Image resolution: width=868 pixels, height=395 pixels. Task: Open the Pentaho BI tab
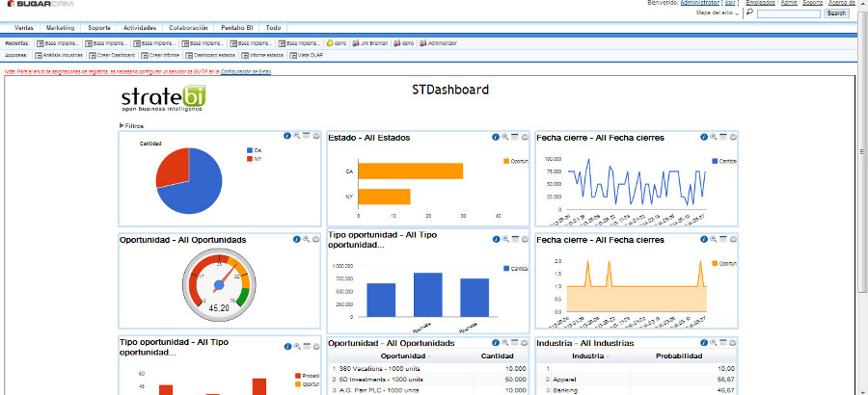pyautogui.click(x=236, y=28)
